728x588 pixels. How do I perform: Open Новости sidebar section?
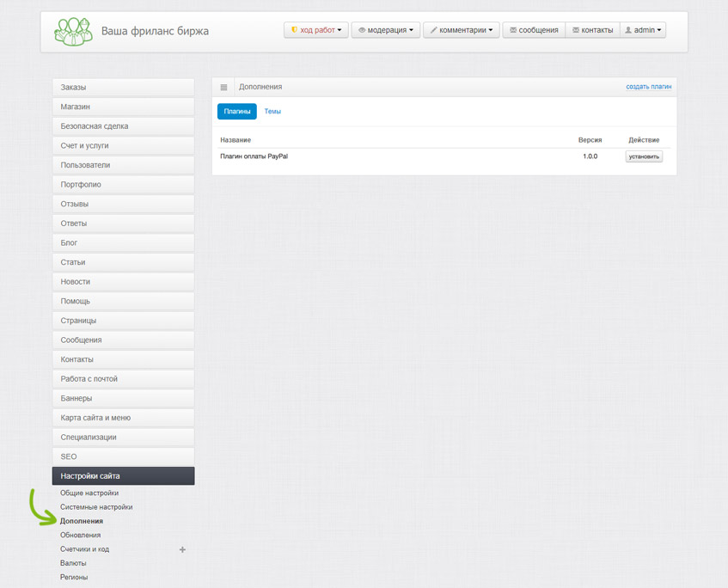(x=124, y=282)
